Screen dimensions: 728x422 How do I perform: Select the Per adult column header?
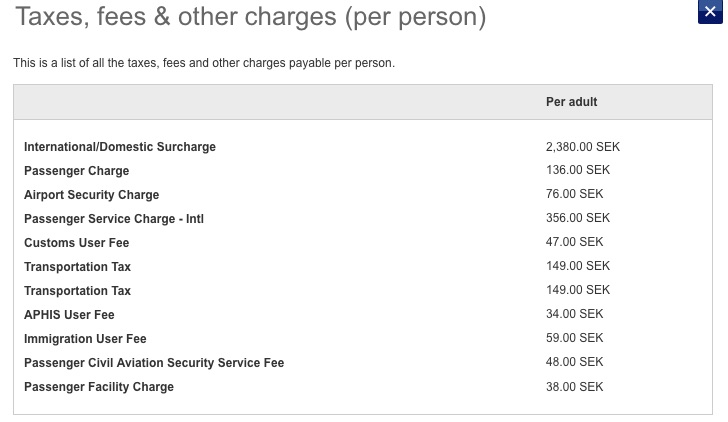[x=571, y=102]
